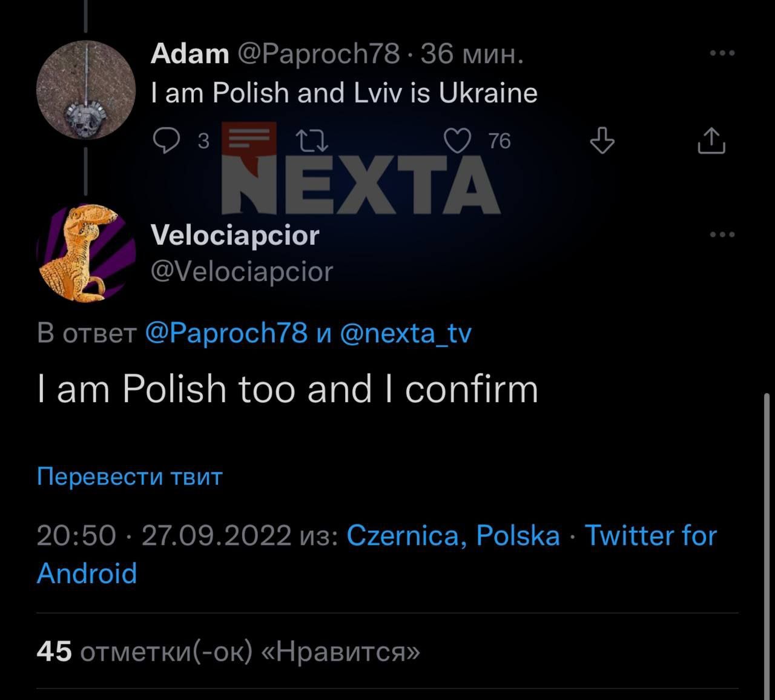The image size is (775, 700).
Task: Click the 20:50 · 27.09.2022 timestamp
Action: (163, 536)
